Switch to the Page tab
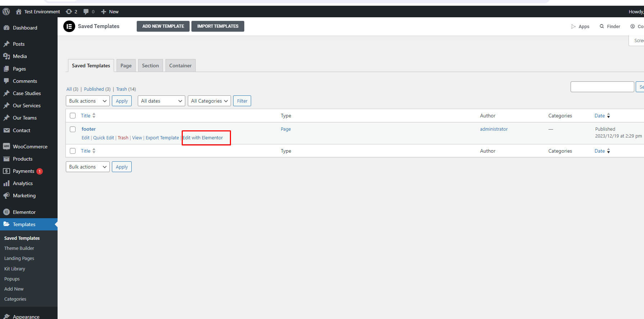The width and height of the screenshot is (644, 319). click(x=126, y=66)
